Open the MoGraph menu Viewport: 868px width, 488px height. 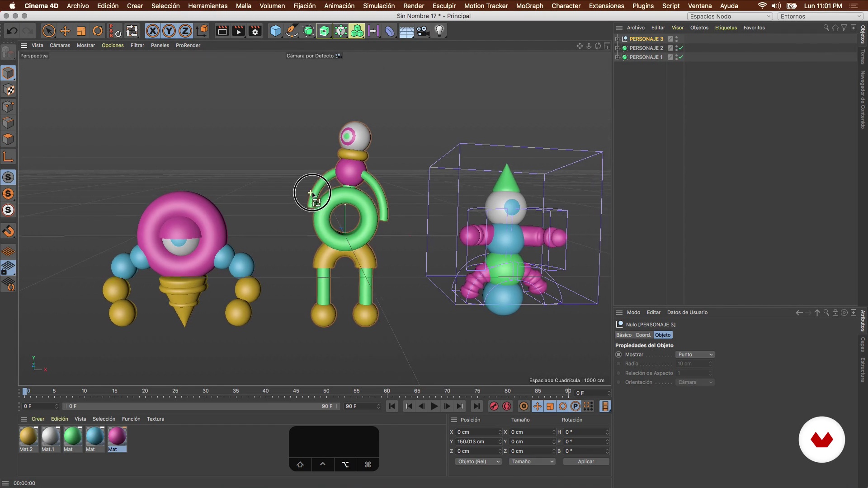[529, 6]
